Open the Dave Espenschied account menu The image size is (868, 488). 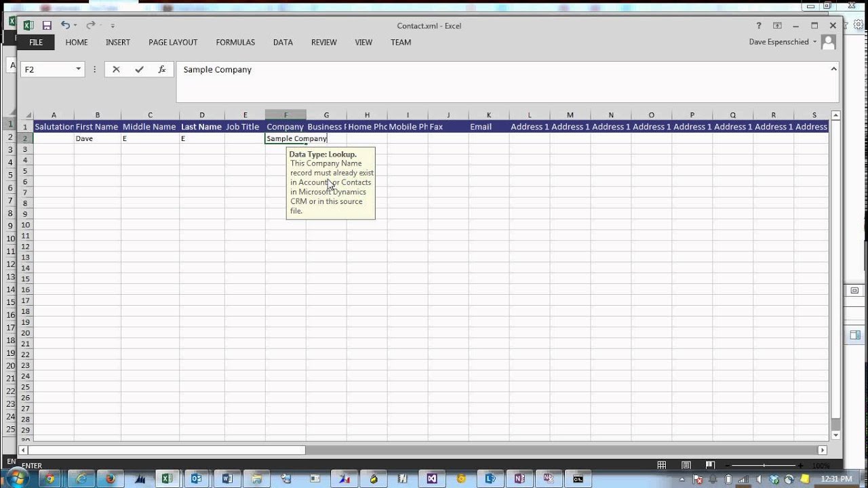[783, 42]
